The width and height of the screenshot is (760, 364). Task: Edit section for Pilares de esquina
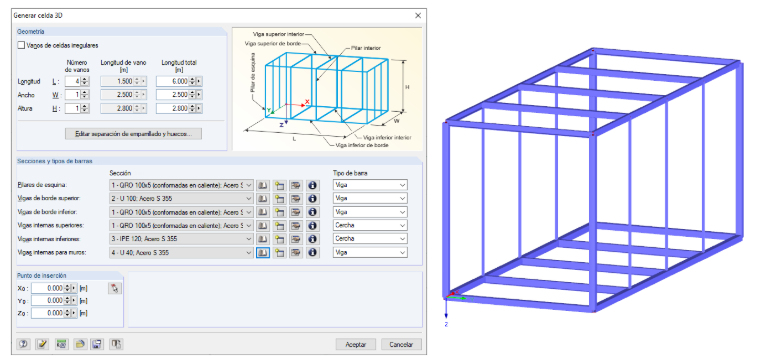pos(296,185)
